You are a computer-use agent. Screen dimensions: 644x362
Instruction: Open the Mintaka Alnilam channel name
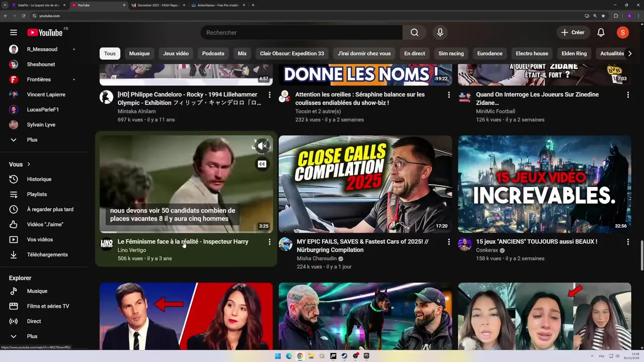(137, 112)
